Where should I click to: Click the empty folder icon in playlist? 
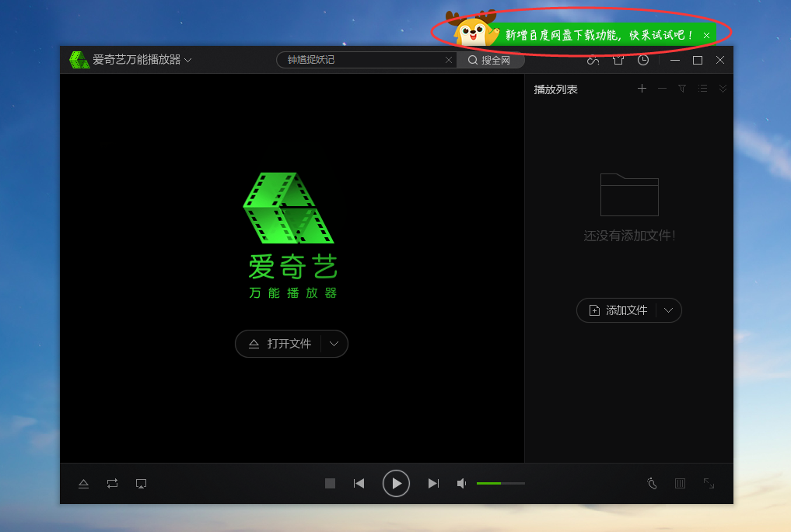tap(629, 194)
